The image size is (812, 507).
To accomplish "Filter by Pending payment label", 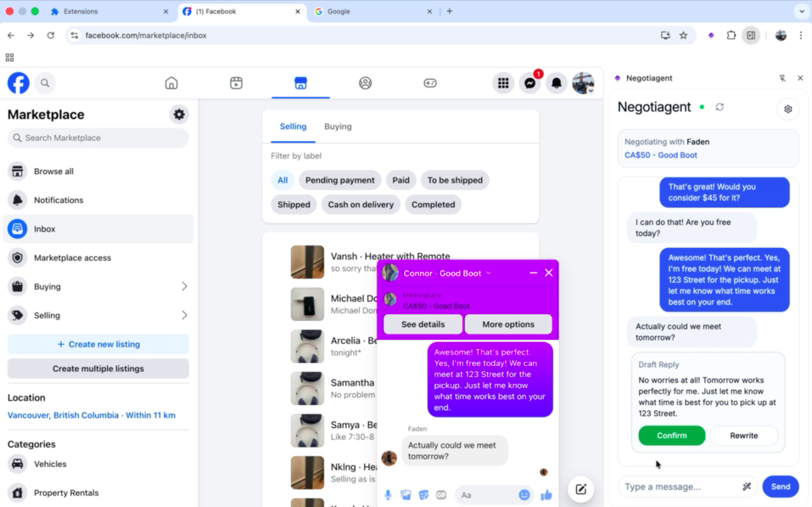I will click(x=339, y=180).
